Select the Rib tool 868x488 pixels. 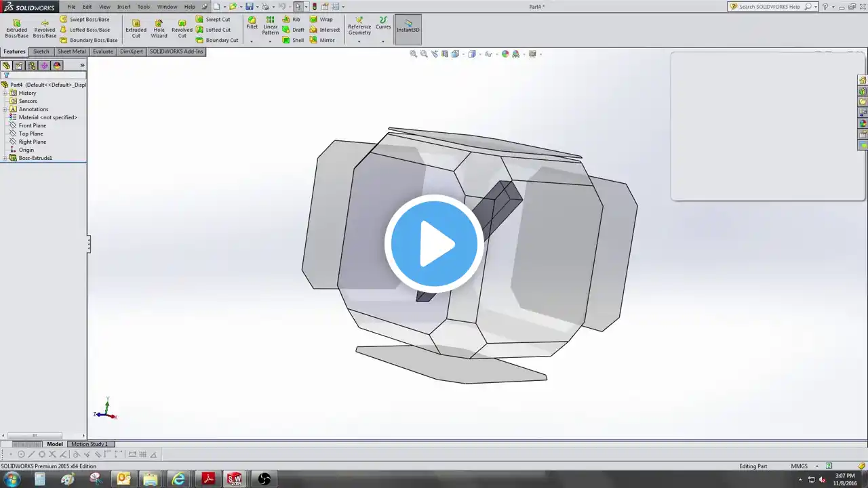[x=292, y=20]
